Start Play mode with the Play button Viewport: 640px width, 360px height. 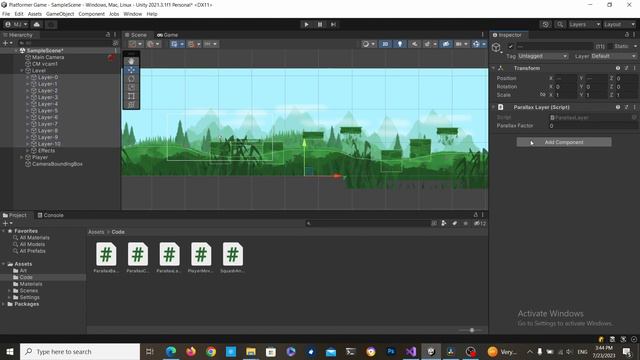tap(306, 24)
